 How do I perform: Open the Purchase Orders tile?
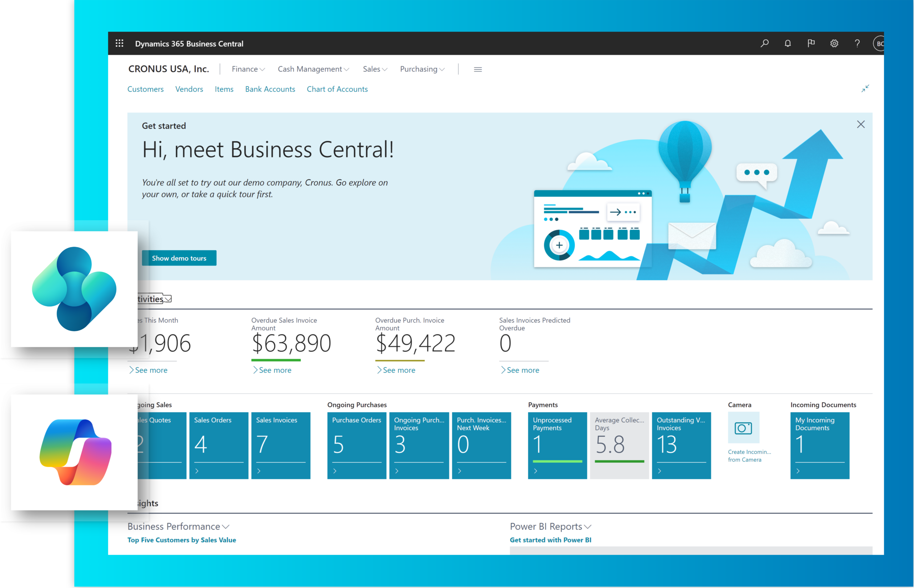pos(357,445)
